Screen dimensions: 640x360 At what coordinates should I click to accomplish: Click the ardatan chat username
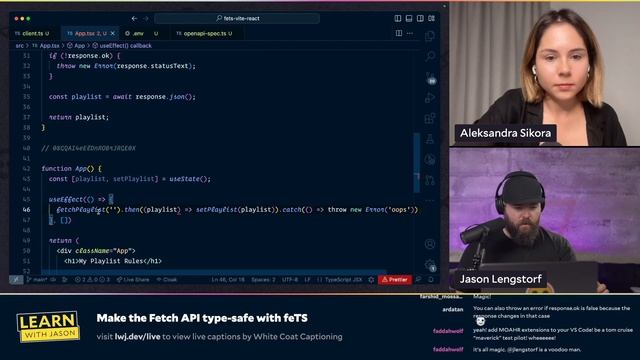453,309
